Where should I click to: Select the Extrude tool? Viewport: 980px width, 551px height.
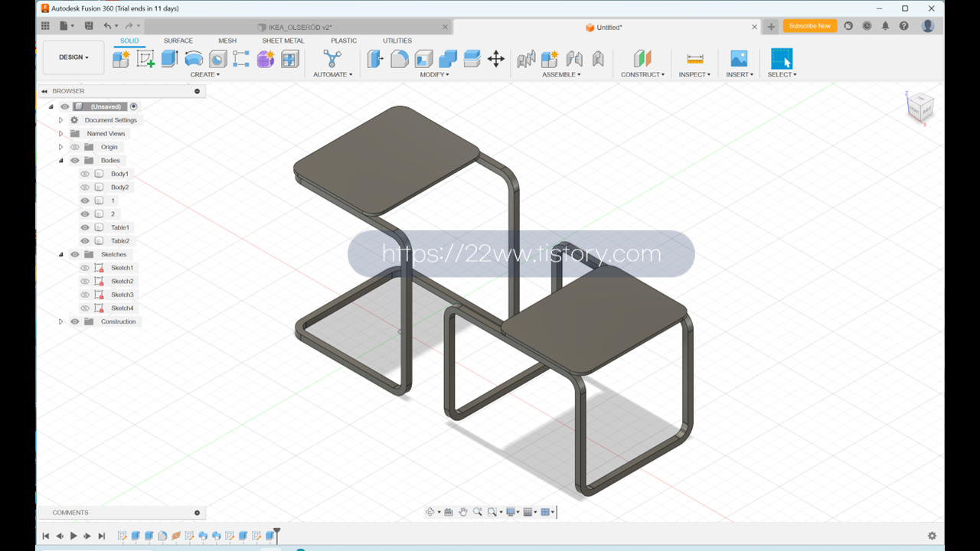[169, 59]
